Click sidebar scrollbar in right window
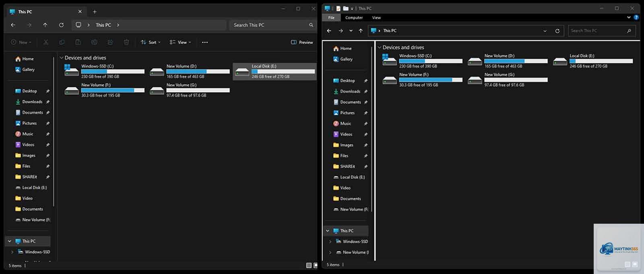Screen dimensions: 644x274 [372, 129]
